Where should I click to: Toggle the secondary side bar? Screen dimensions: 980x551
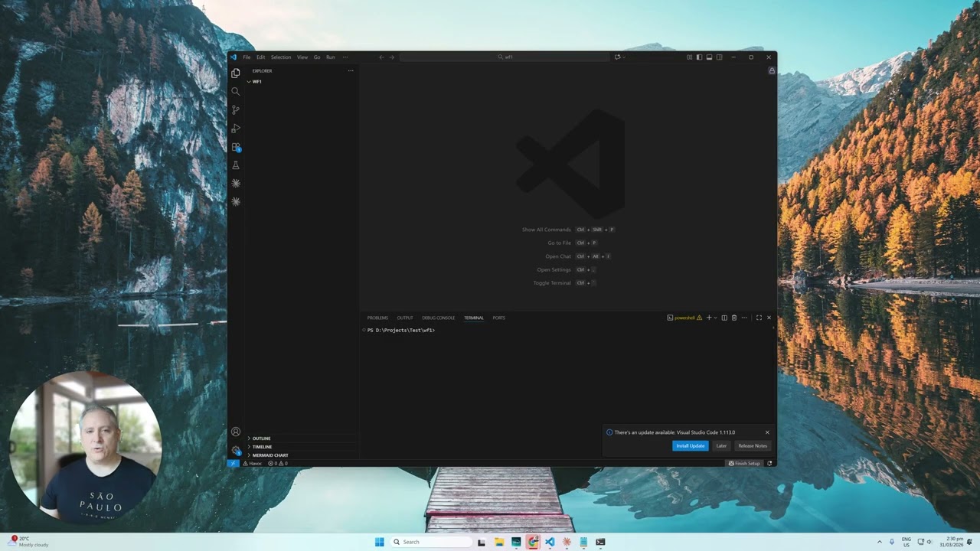click(719, 57)
